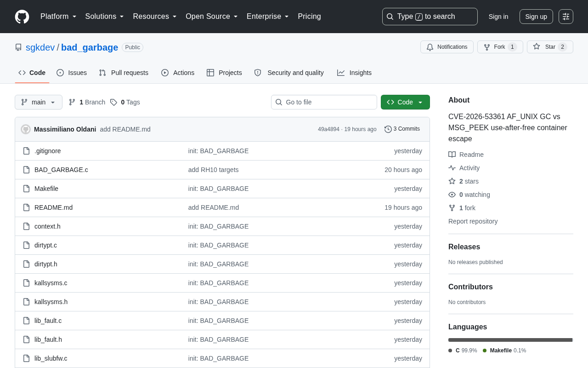Viewport: 588px width, 368px height.
Task: Click the fork icon beside 1 fork
Action: 452,208
